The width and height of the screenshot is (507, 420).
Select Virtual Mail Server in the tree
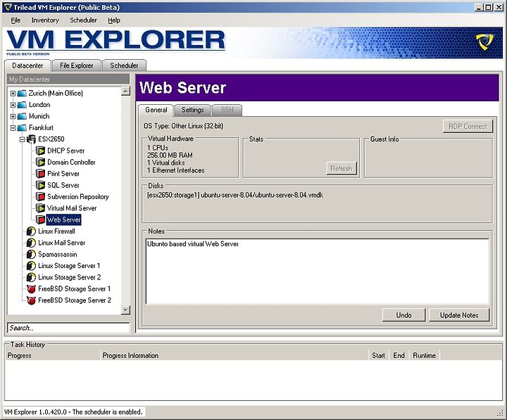click(72, 208)
